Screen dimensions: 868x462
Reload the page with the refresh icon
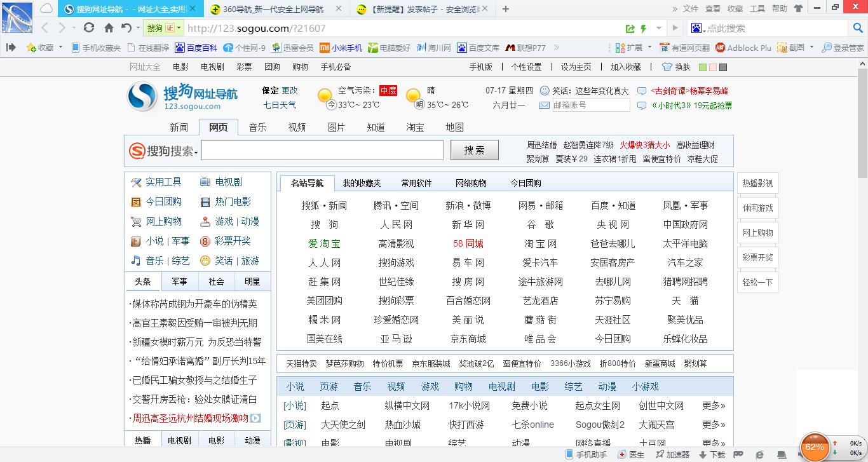(89, 28)
